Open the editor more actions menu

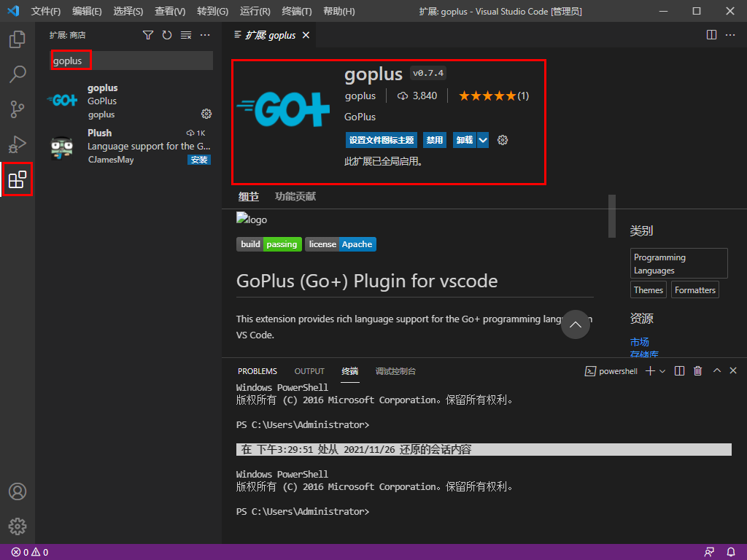pos(730,35)
